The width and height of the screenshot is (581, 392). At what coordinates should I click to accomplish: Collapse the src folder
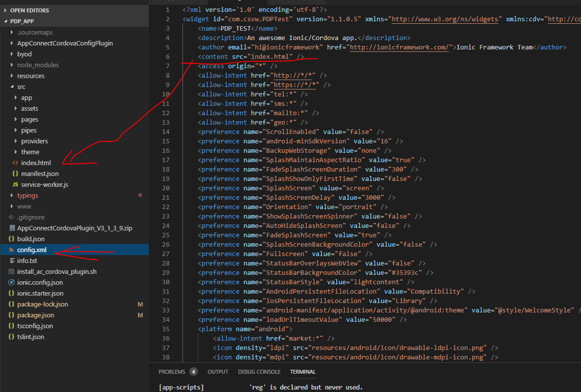tap(12, 87)
